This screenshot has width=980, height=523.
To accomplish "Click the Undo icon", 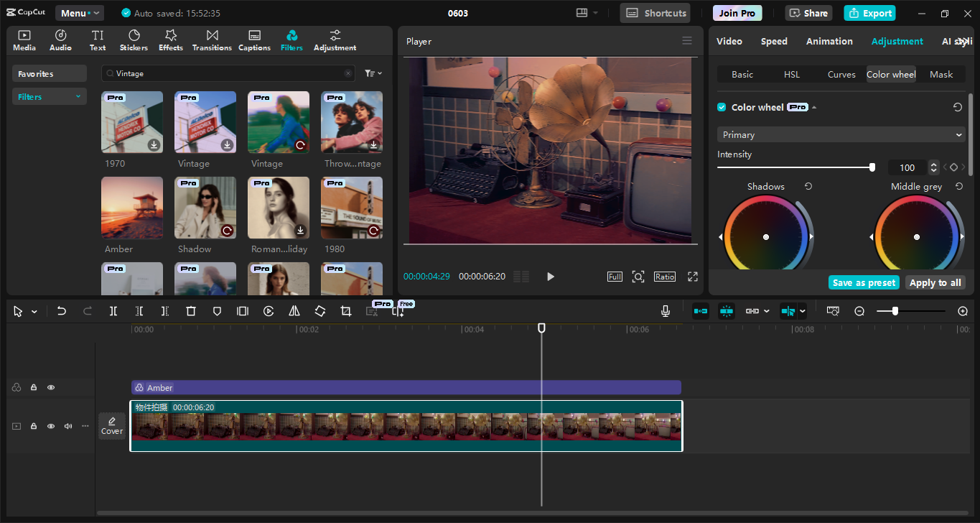I will click(62, 310).
